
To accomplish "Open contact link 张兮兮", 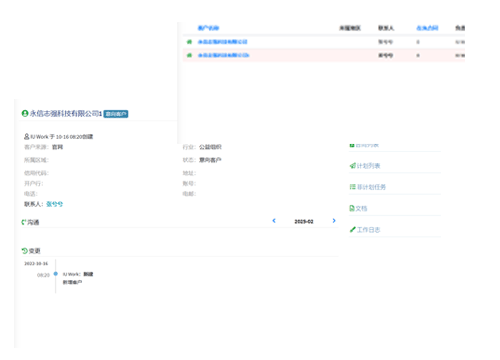I will pyautogui.click(x=54, y=204).
